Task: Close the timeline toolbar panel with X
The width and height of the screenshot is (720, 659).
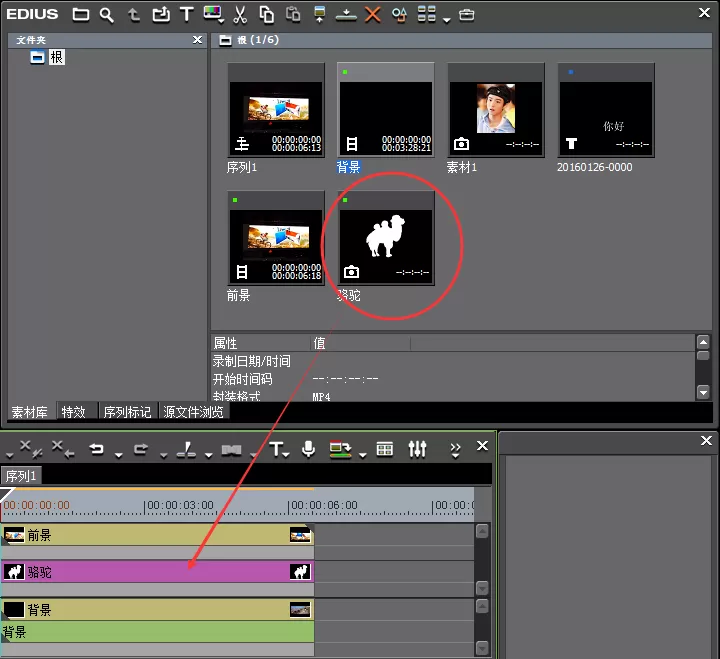Action: (482, 445)
